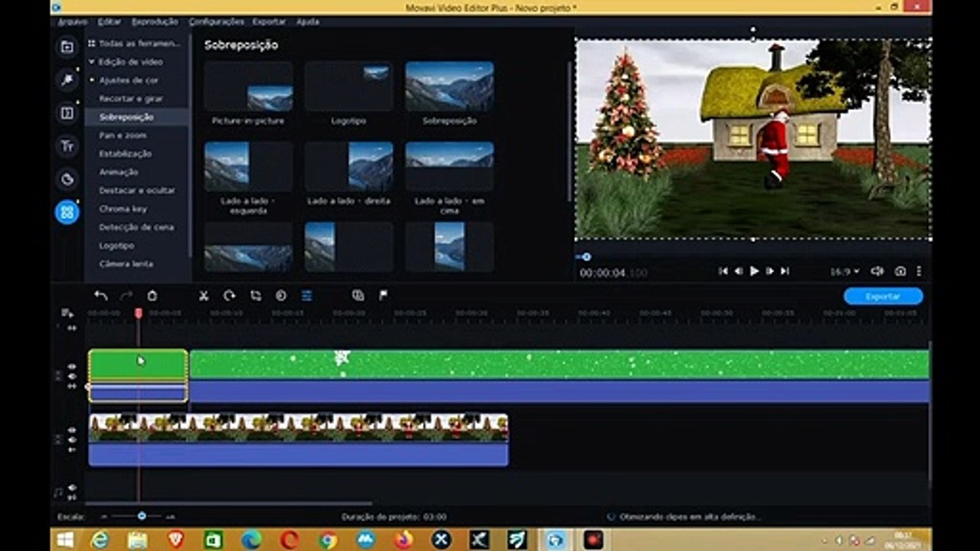Open the stickers sidebar tab
Image resolution: width=980 pixels, height=551 pixels.
coord(67,179)
